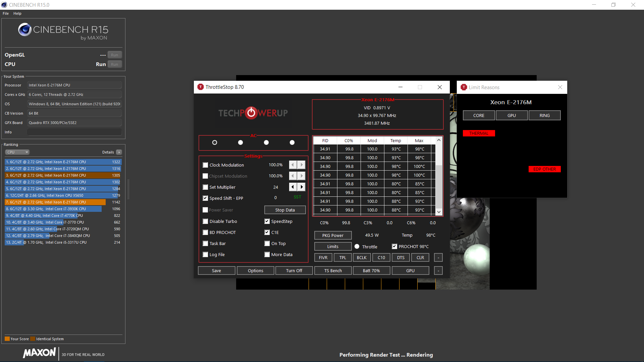The width and height of the screenshot is (644, 362).
Task: Click the Info input field
Action: (74, 132)
